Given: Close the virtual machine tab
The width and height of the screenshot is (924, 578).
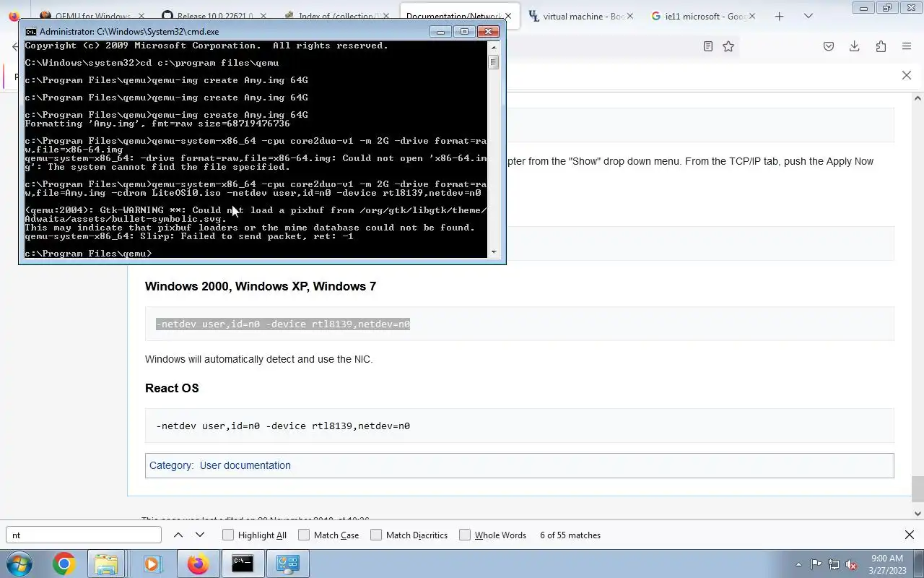Looking at the screenshot, I should coord(630,16).
